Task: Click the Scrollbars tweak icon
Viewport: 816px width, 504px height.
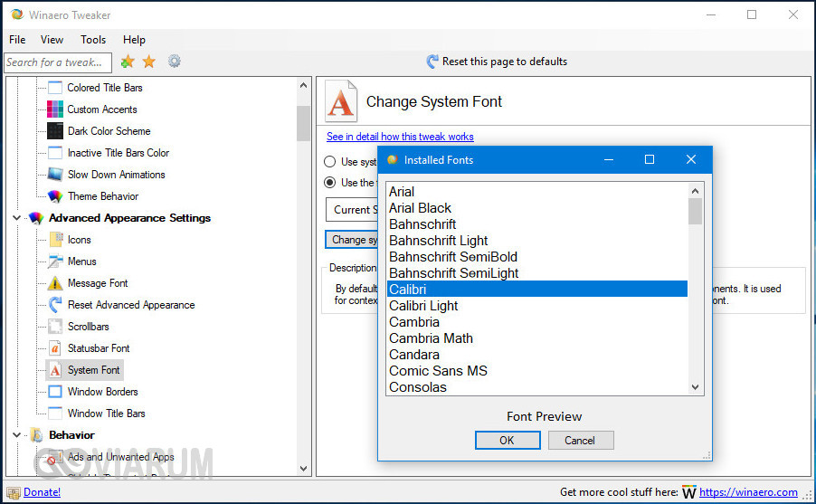Action: (x=55, y=327)
